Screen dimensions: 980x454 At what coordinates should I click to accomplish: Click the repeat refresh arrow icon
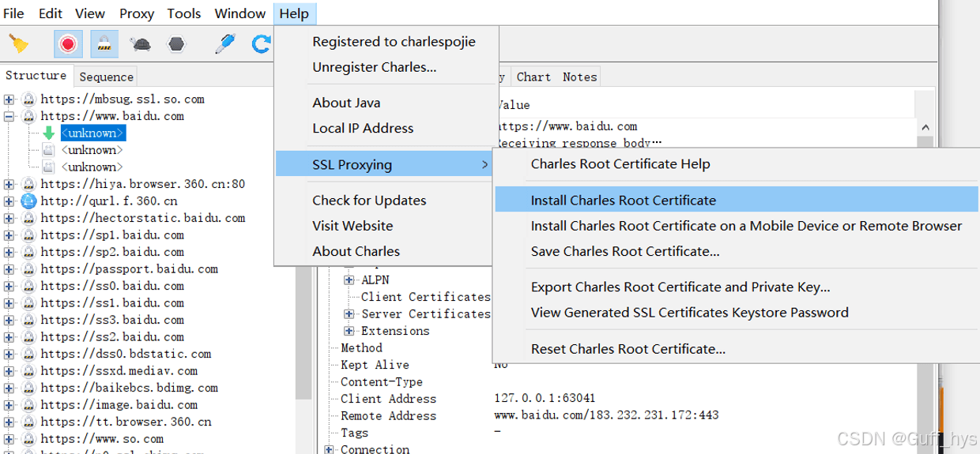coord(261,43)
